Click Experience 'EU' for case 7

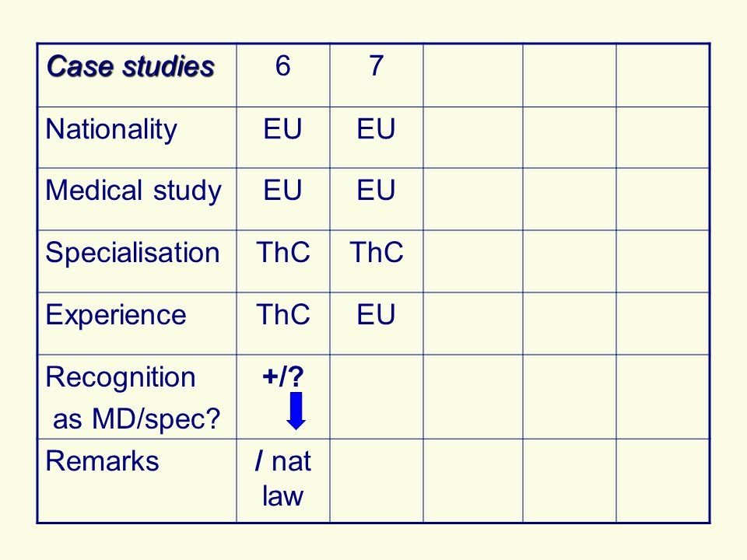tap(377, 315)
